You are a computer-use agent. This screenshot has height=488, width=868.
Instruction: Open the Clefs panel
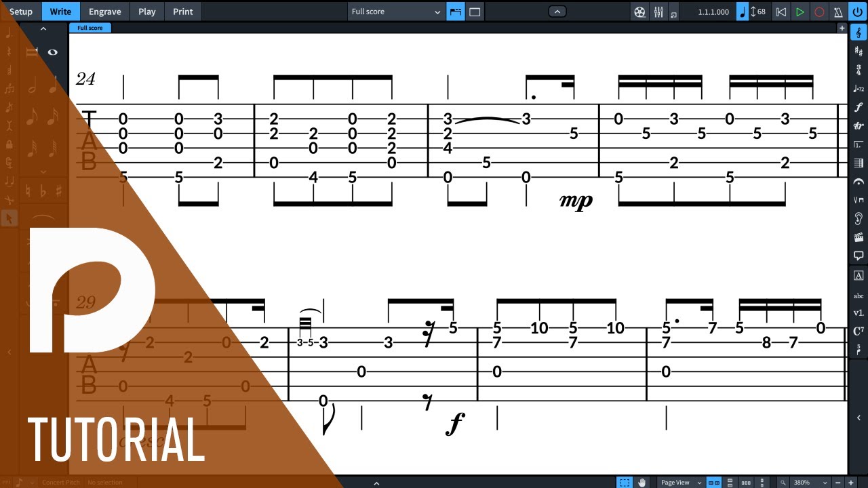pos(859,33)
